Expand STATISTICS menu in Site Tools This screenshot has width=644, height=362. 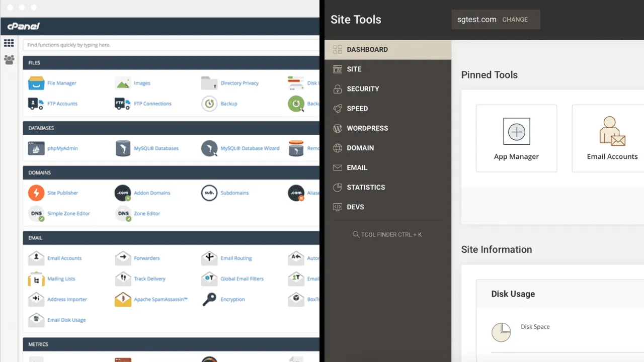(x=388, y=187)
